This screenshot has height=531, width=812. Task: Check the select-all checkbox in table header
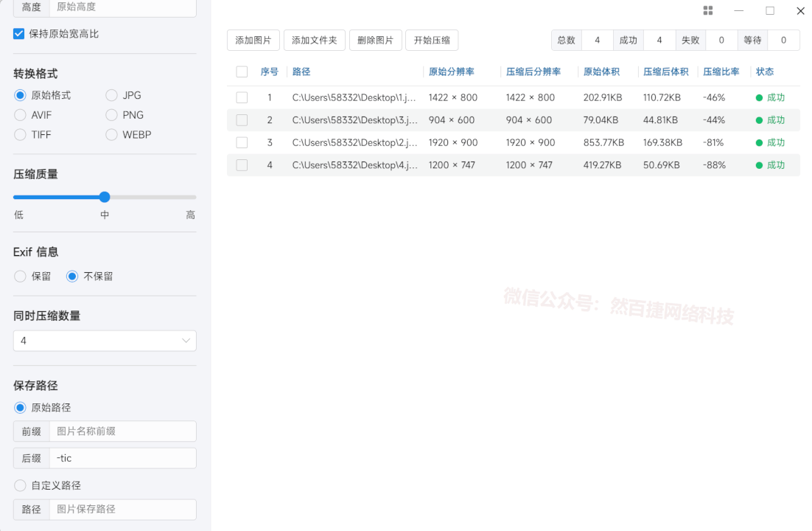point(242,72)
